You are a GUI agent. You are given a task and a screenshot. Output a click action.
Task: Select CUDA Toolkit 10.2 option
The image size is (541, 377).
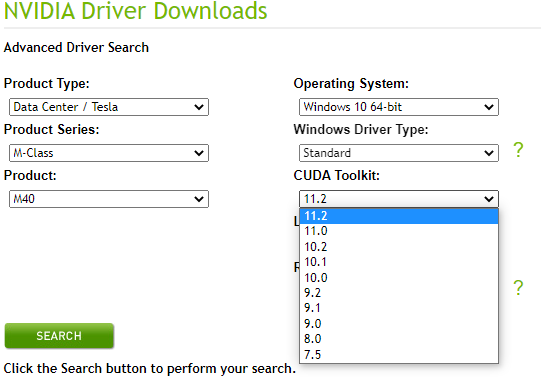[399, 247]
